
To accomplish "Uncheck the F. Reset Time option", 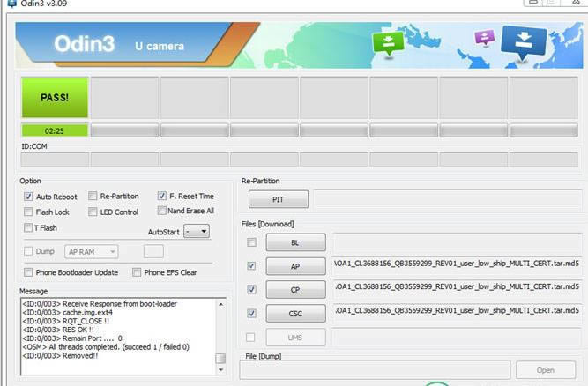I will (x=162, y=196).
